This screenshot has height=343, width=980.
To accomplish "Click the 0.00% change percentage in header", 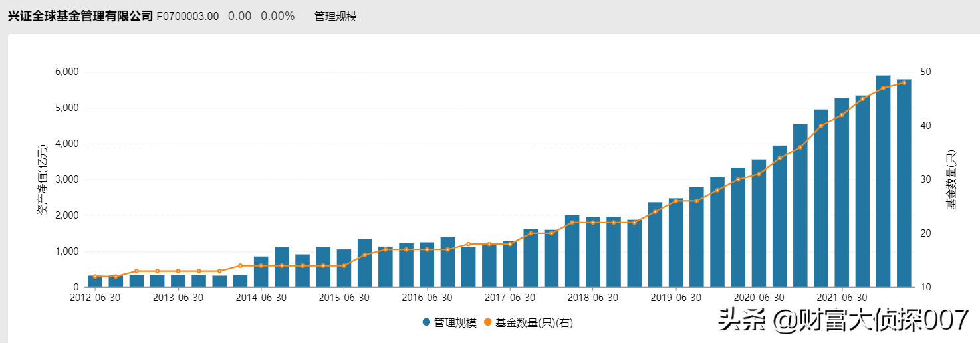I will click(x=277, y=16).
